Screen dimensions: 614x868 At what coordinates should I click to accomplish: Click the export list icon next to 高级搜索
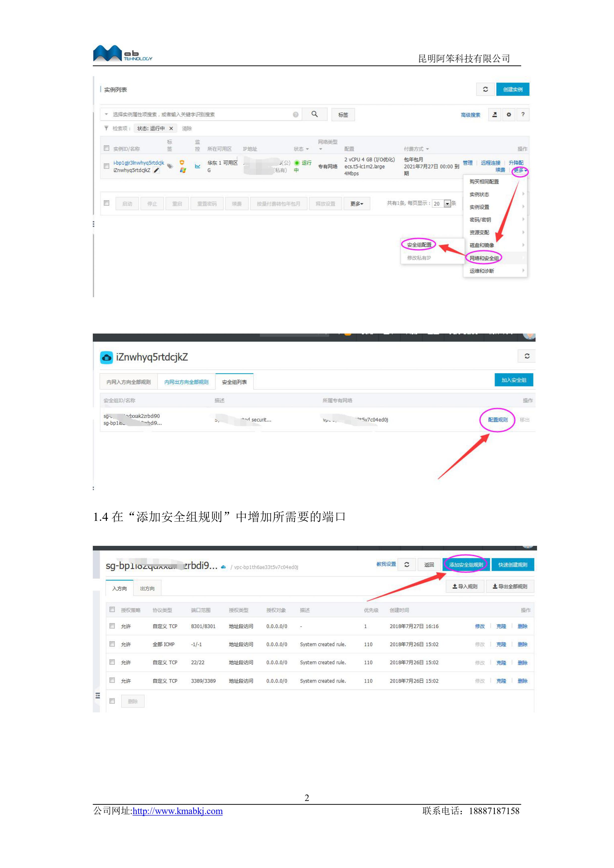(494, 115)
